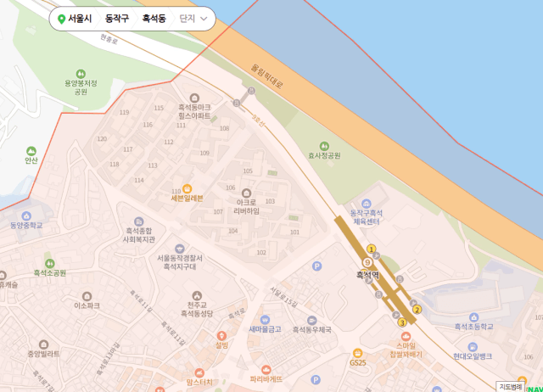Viewport: 543px width, 392px height.
Task: Click the 흑석역 line 9 station icon
Action: [367, 262]
